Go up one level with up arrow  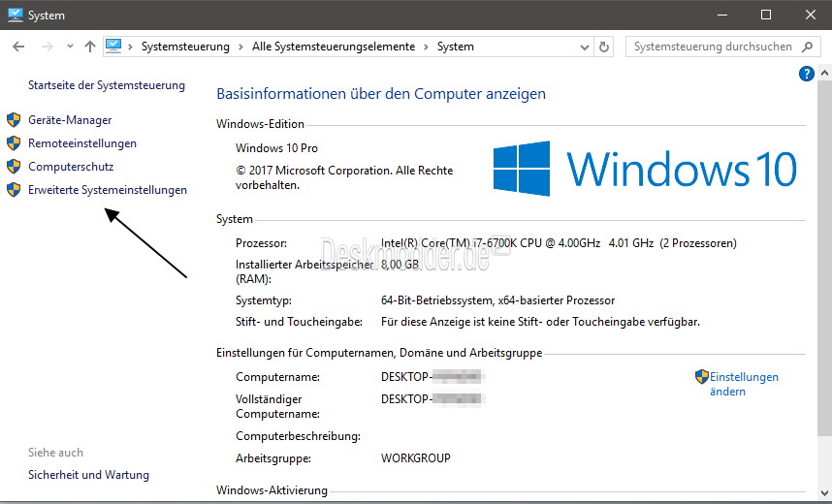tap(89, 47)
